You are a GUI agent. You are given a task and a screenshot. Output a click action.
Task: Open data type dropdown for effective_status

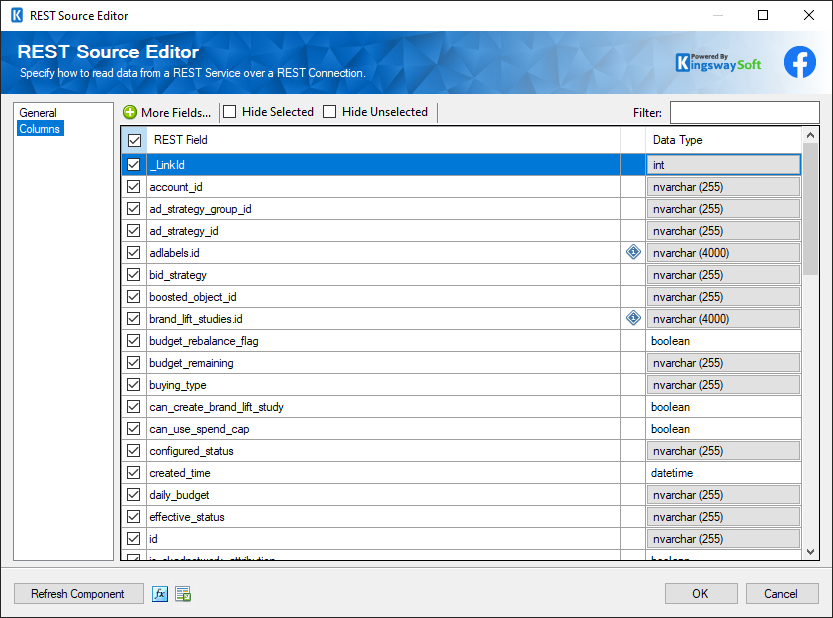click(x=723, y=517)
